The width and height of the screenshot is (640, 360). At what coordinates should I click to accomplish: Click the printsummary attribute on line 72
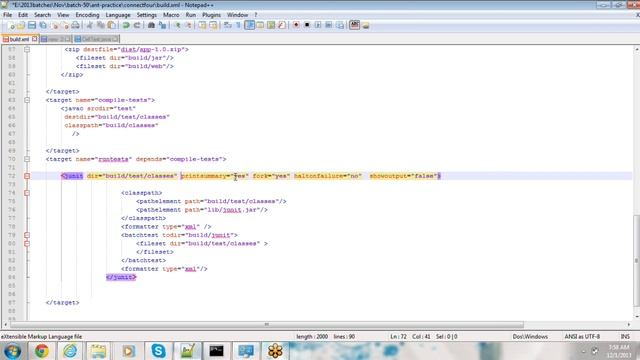click(x=203, y=176)
